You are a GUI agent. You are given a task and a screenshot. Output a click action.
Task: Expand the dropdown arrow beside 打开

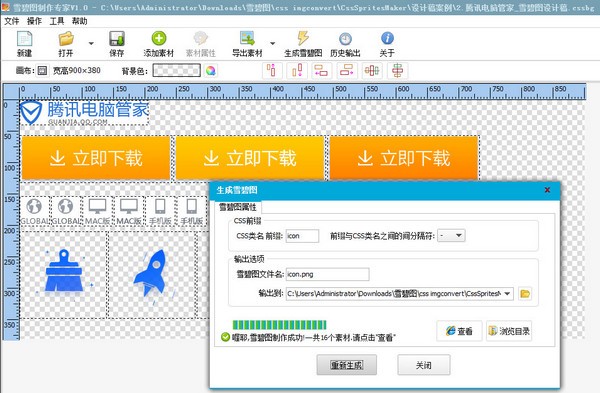pyautogui.click(x=91, y=43)
